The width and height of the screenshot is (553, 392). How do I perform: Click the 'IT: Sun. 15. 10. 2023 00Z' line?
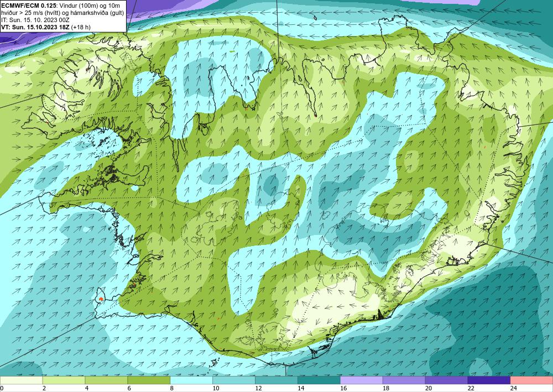click(34, 20)
